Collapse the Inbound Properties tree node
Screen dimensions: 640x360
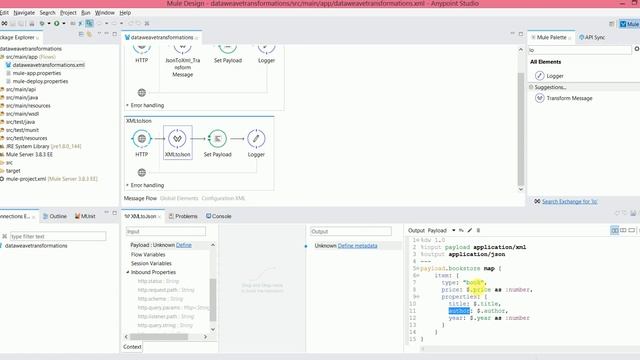[127, 272]
